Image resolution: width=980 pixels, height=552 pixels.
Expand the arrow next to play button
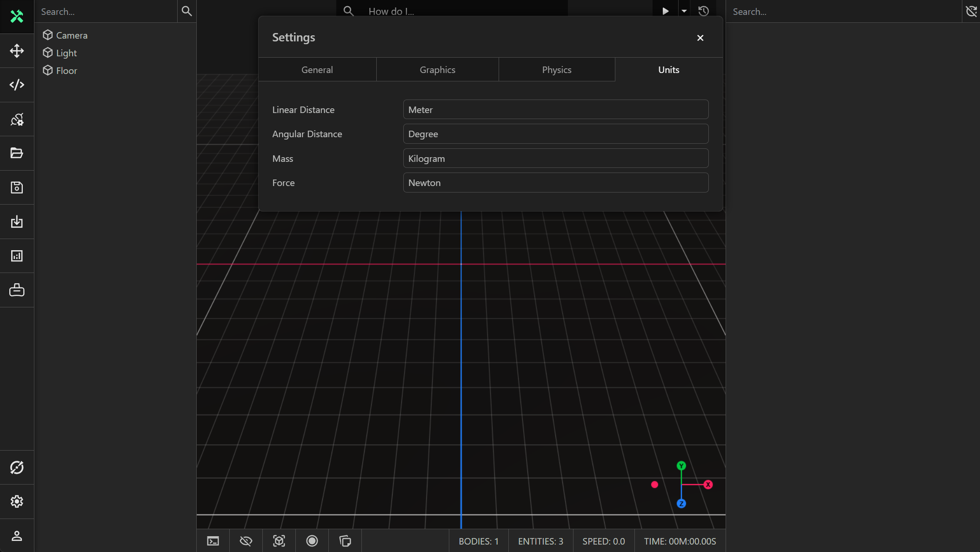coord(684,11)
